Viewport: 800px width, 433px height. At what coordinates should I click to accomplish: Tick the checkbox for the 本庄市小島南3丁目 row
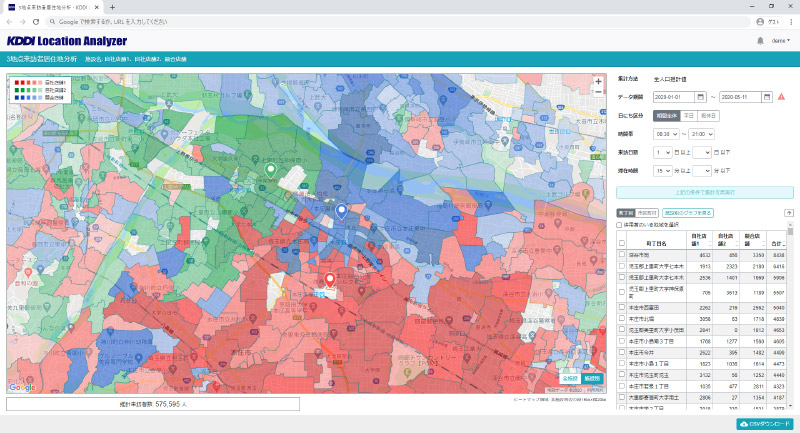(x=621, y=341)
